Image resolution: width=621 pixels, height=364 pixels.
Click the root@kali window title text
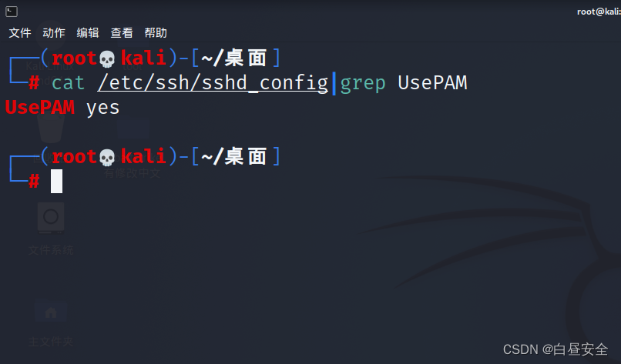pos(599,12)
